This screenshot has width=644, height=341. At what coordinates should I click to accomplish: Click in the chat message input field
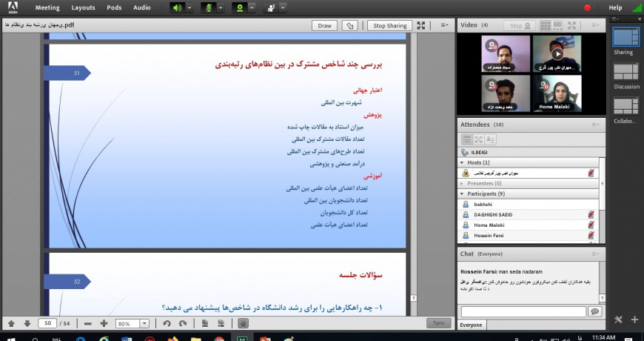point(523,312)
